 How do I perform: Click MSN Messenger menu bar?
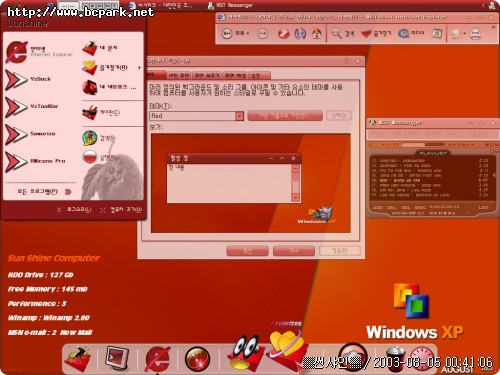[x=432, y=134]
